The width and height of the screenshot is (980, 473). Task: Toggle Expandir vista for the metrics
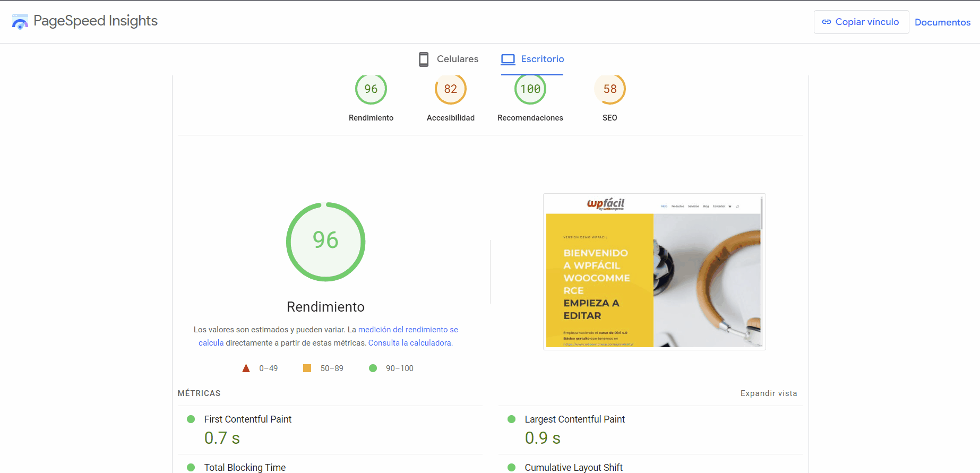768,393
